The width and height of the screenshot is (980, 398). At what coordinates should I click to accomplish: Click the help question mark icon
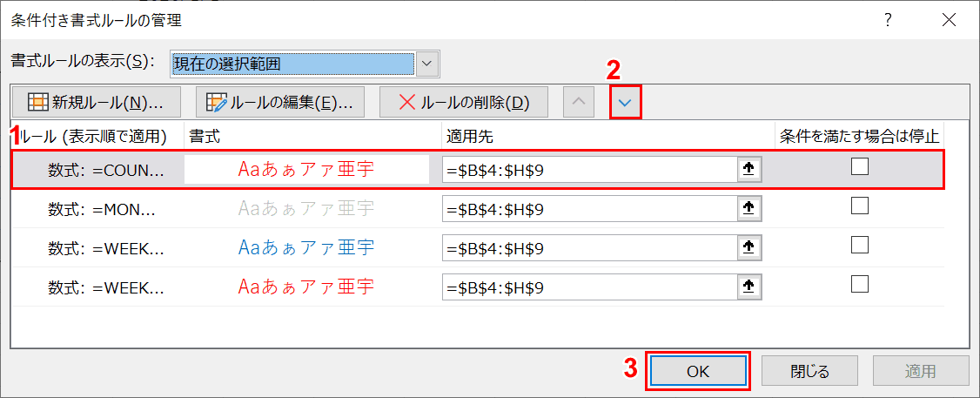888,20
